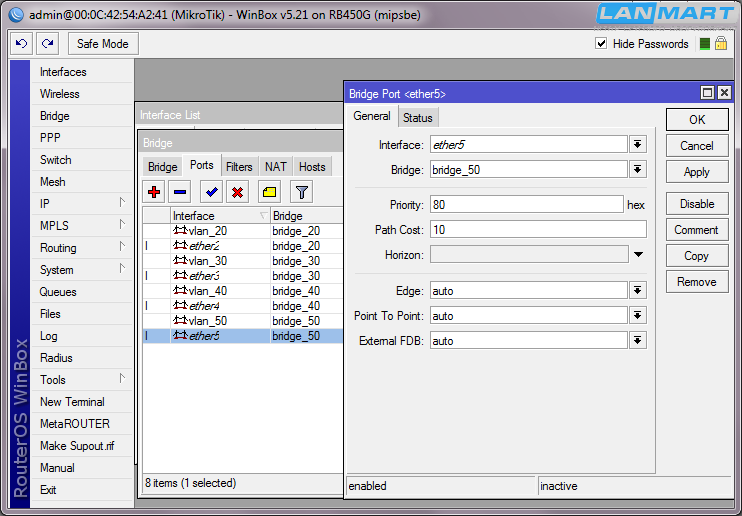The height and width of the screenshot is (516, 742).
Task: Open the NAT tab in Bridge window
Action: coord(275,167)
